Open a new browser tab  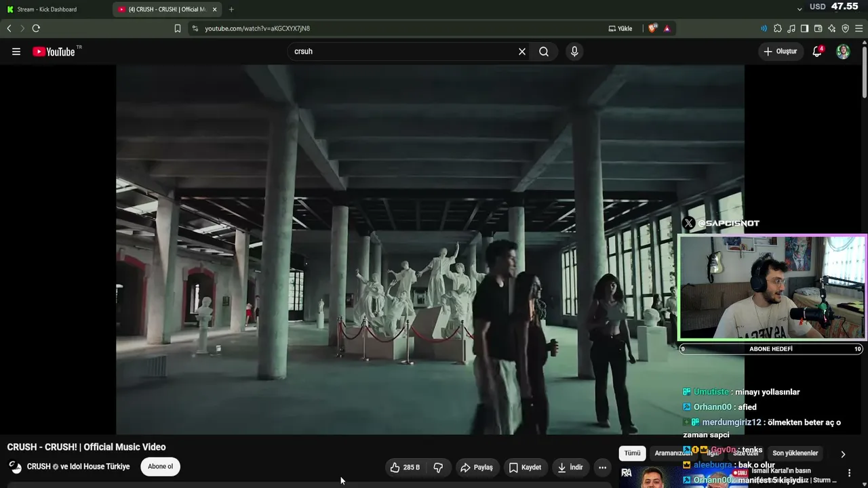tap(231, 9)
